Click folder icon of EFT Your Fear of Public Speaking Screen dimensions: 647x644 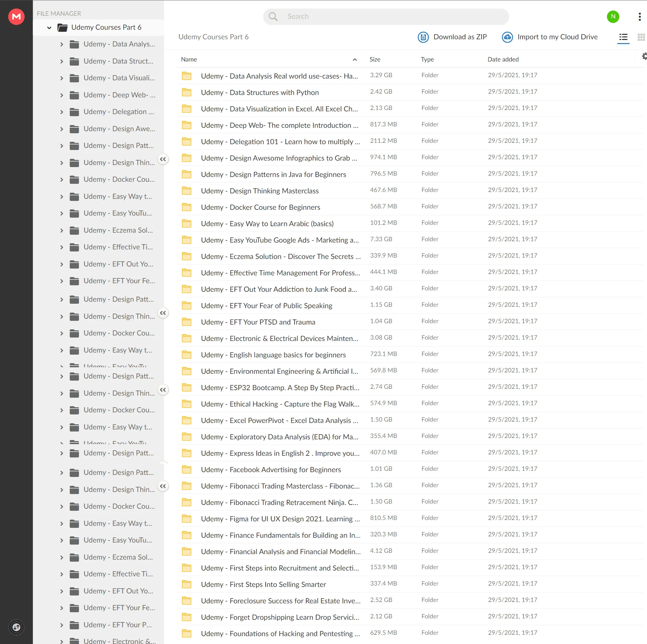pyautogui.click(x=187, y=305)
